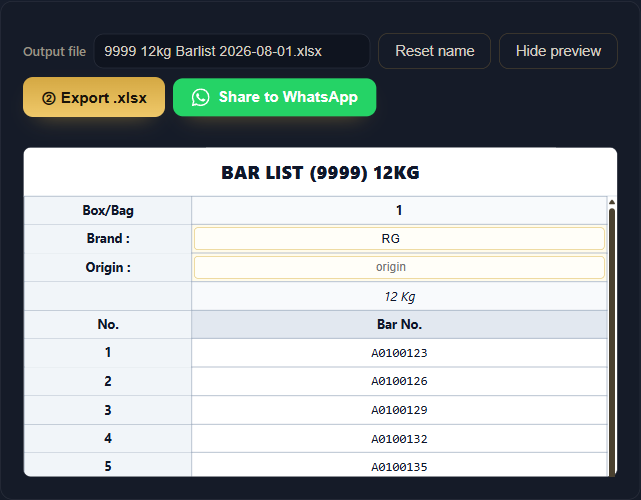Select bar number A0100129
Image resolution: width=641 pixels, height=500 pixels.
399,410
